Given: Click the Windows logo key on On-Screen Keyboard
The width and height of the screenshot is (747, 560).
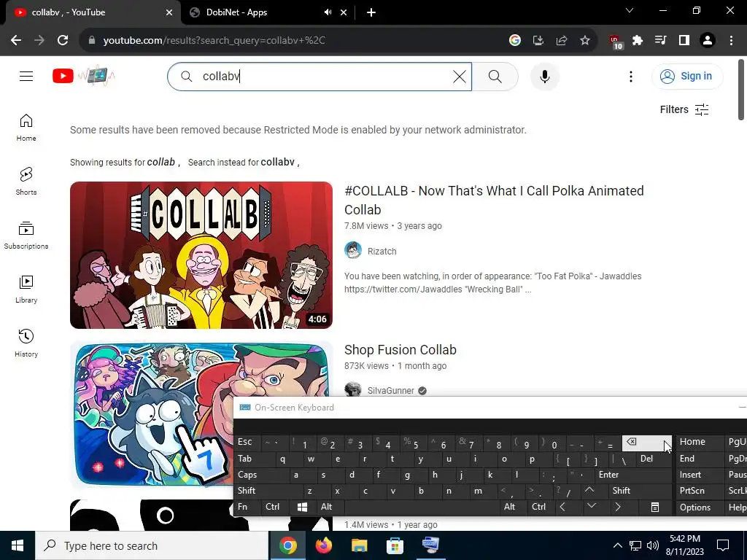Looking at the screenshot, I should tap(302, 507).
